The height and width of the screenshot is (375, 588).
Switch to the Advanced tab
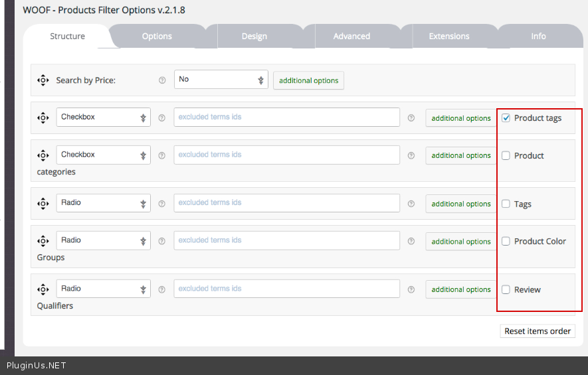(351, 37)
